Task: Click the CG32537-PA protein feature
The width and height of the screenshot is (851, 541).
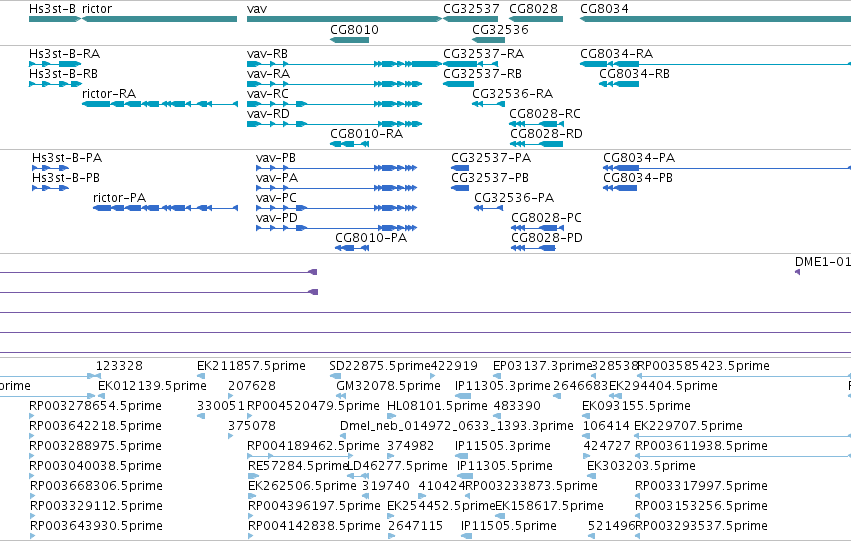Action: tap(460, 168)
